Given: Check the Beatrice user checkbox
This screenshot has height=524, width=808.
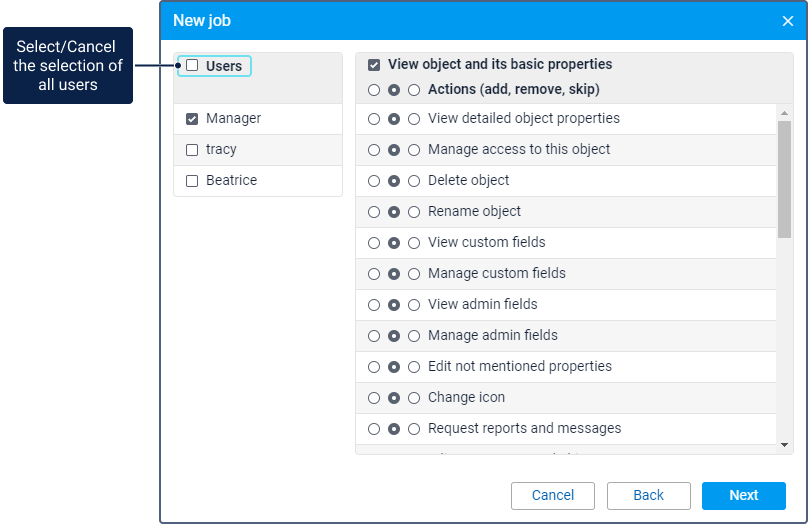Looking at the screenshot, I should click(x=192, y=181).
